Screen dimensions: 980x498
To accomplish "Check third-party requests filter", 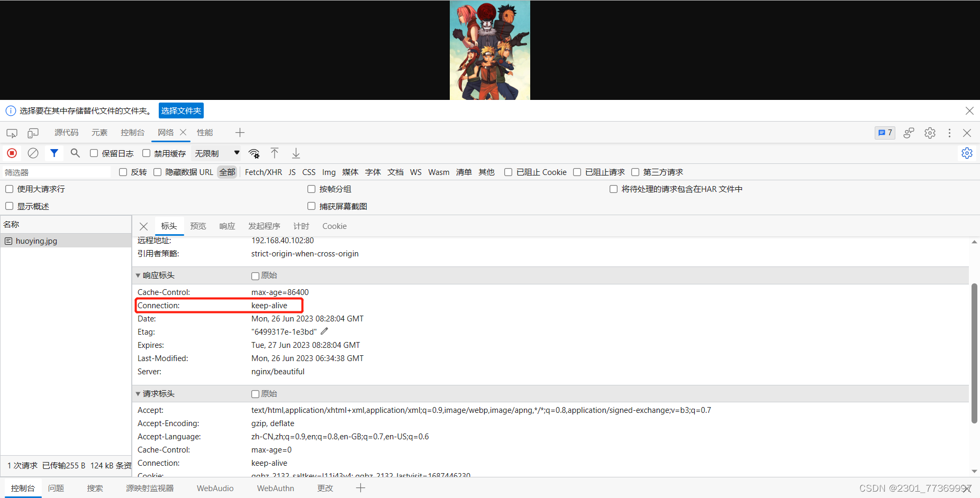I will point(635,172).
